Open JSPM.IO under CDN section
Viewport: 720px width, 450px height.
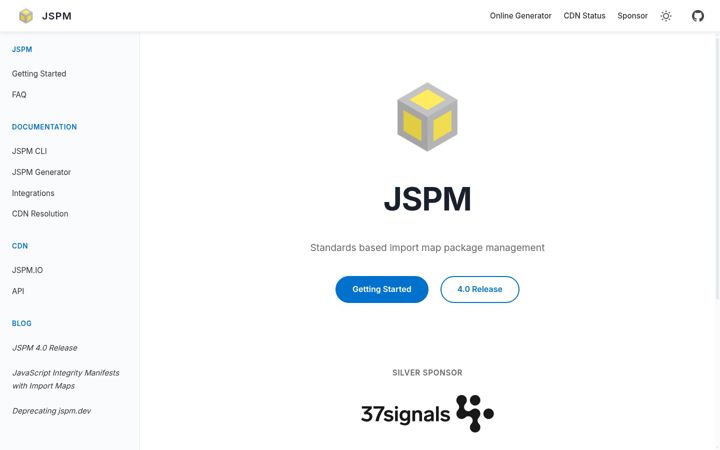(28, 270)
